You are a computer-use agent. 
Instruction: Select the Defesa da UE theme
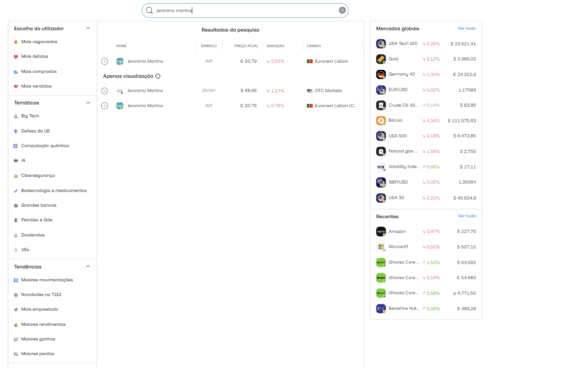35,131
